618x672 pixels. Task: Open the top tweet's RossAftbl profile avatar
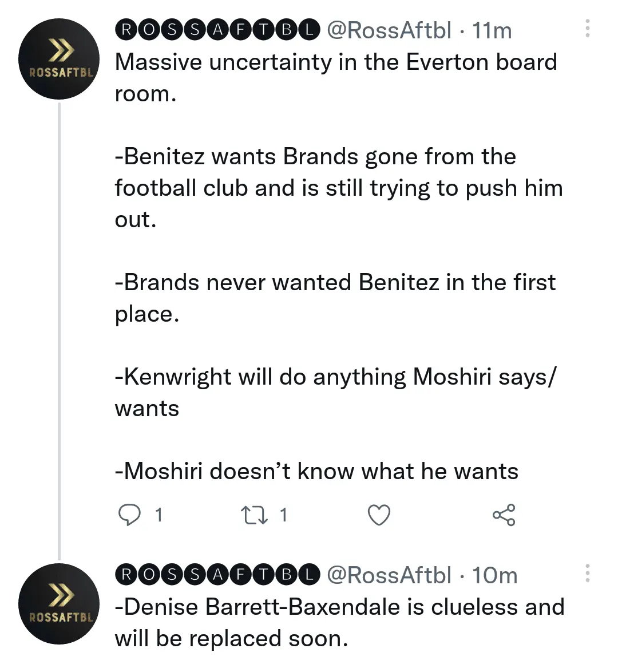tap(59, 59)
